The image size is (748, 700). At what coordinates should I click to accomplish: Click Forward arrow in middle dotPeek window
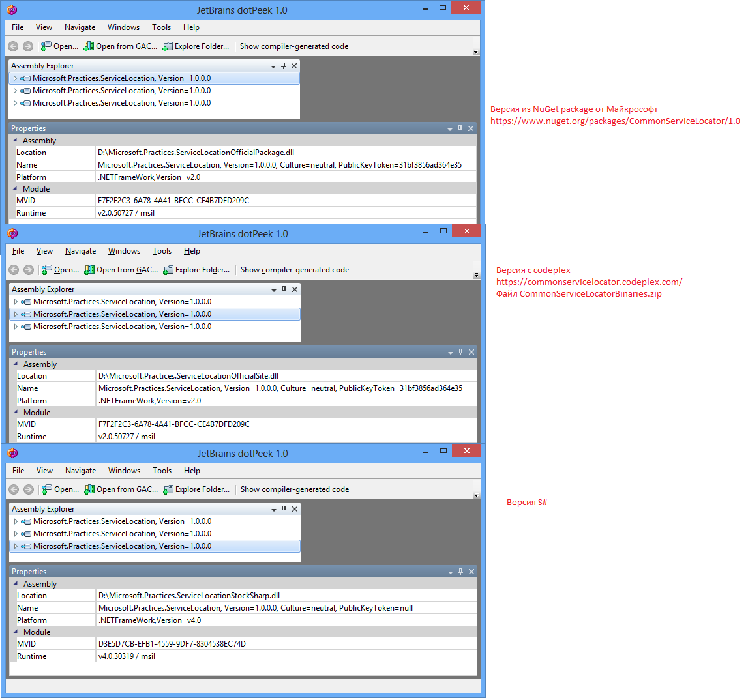[29, 270]
